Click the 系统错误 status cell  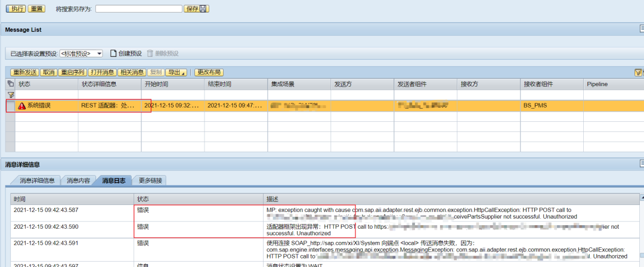point(47,106)
